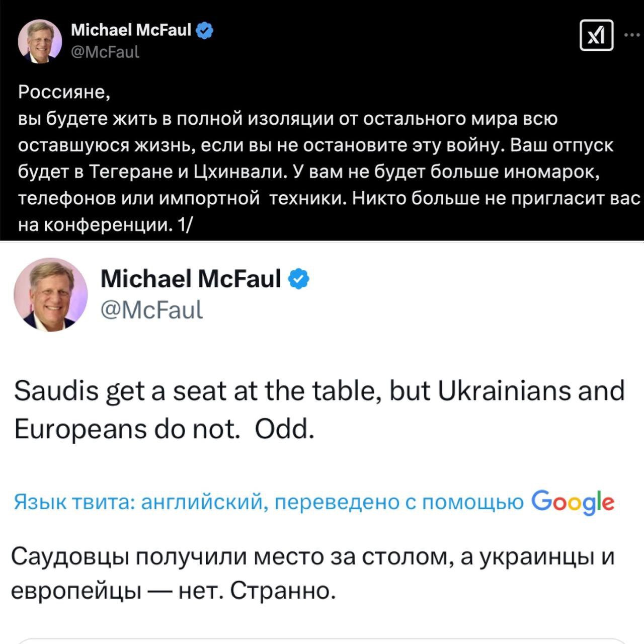The height and width of the screenshot is (644, 644).
Task: Click verified badge in the dark tweet header
Action: tap(205, 30)
